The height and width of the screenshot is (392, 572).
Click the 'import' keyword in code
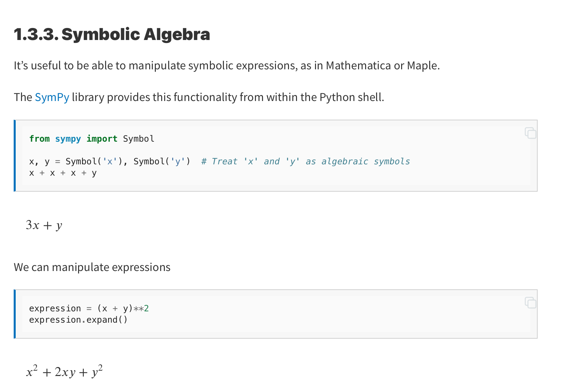click(102, 139)
